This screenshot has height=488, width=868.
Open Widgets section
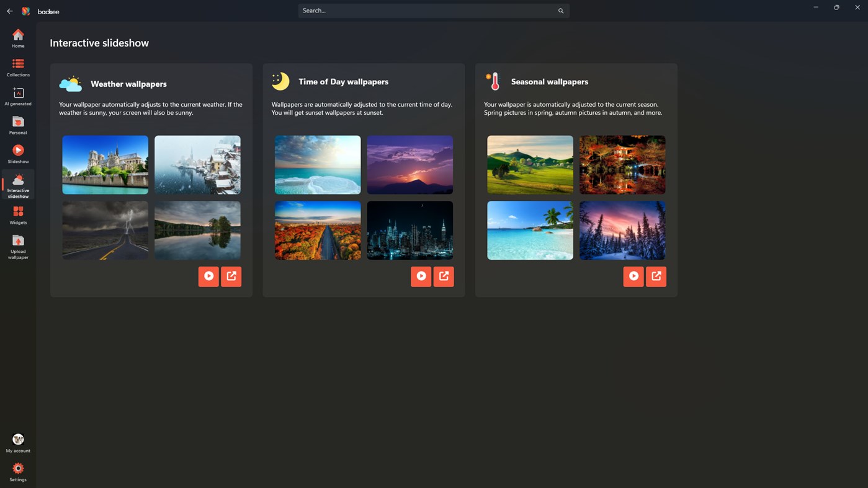(18, 215)
